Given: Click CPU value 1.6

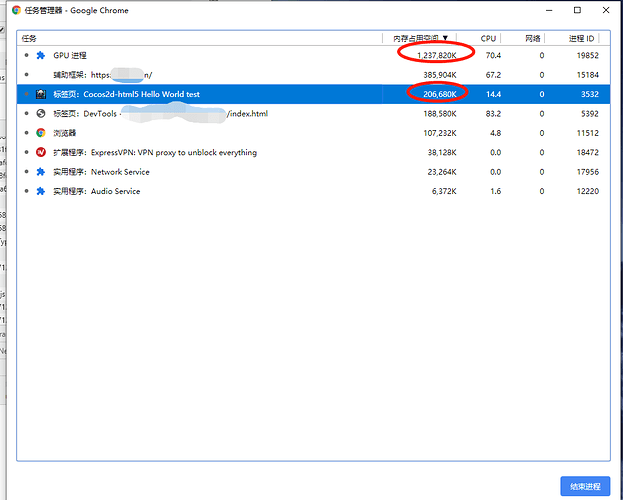Looking at the screenshot, I should (495, 192).
